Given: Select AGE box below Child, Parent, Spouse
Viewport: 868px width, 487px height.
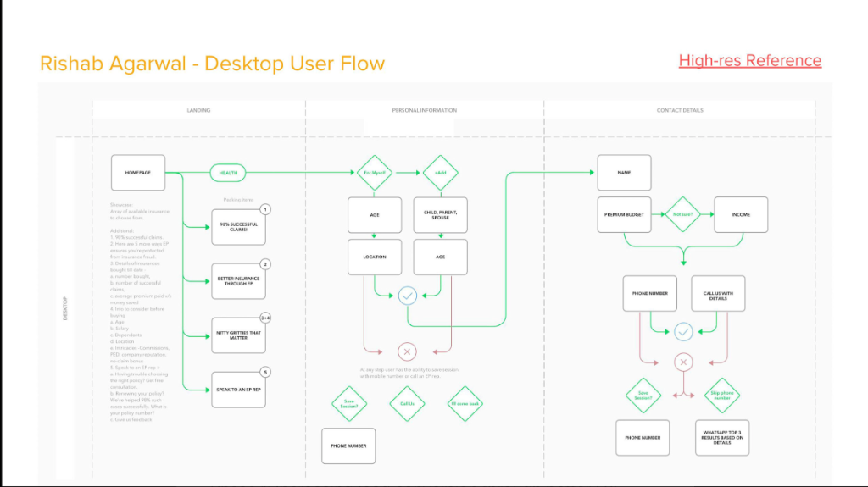Looking at the screenshot, I should 440,257.
